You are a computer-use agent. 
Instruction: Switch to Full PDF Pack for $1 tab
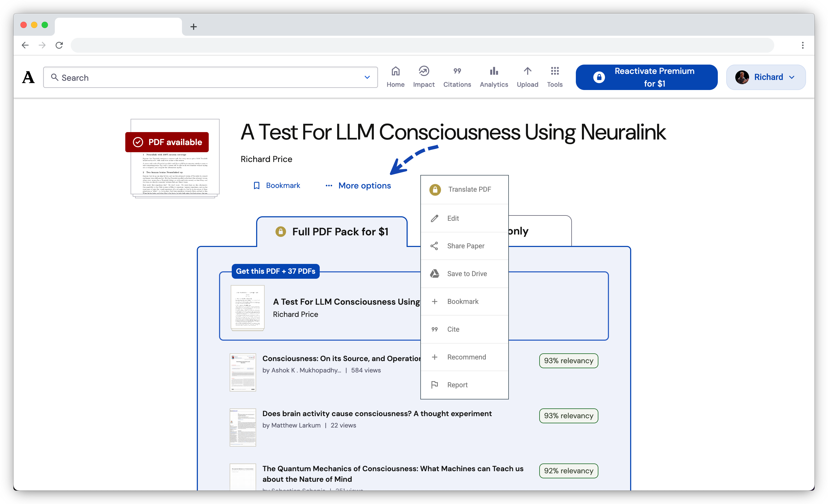[332, 232]
